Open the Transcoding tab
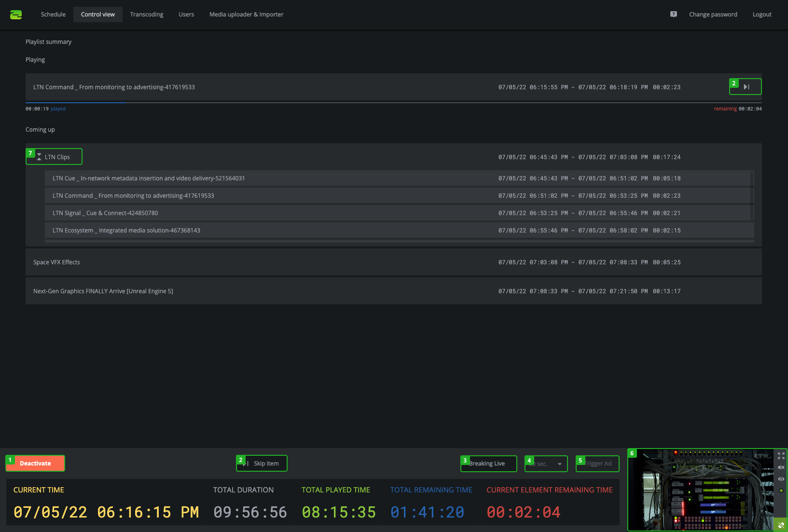The image size is (788, 532). click(x=147, y=14)
